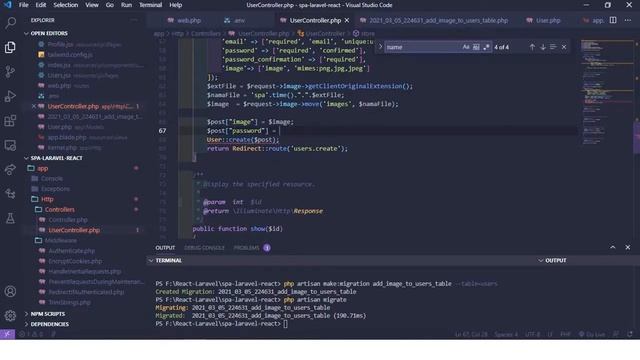Screen dimensions: 640x360
Task: Open the File menu
Action: click(24, 5)
